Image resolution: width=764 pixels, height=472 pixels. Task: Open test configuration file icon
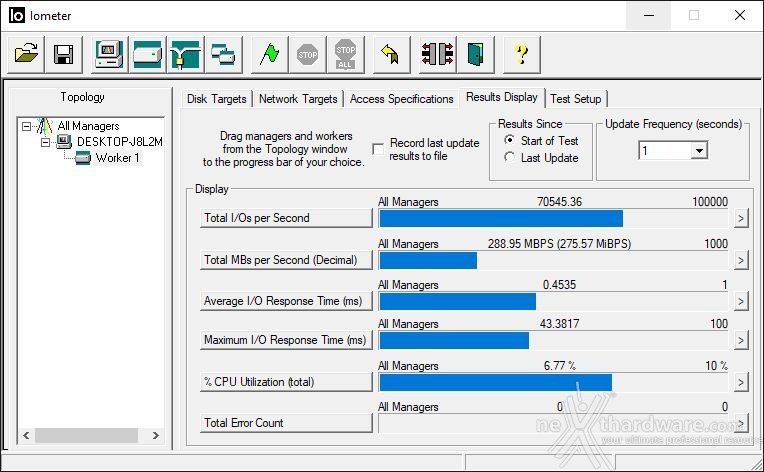(x=26, y=54)
